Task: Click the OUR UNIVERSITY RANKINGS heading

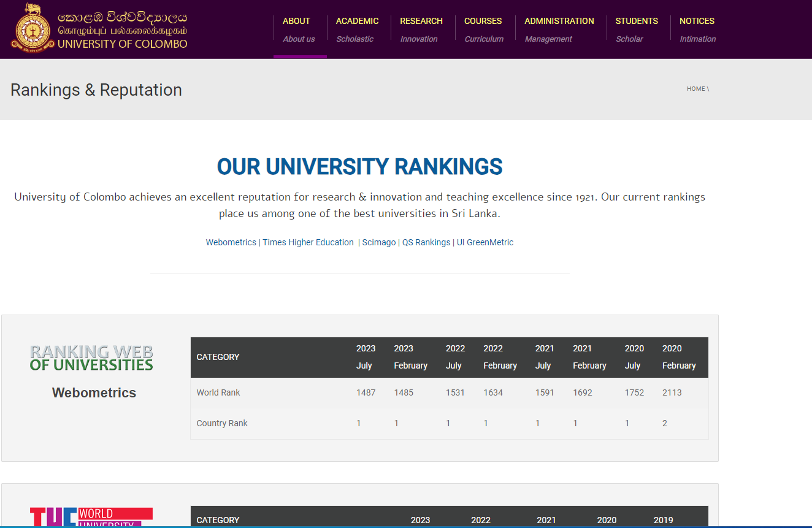Action: (360, 167)
